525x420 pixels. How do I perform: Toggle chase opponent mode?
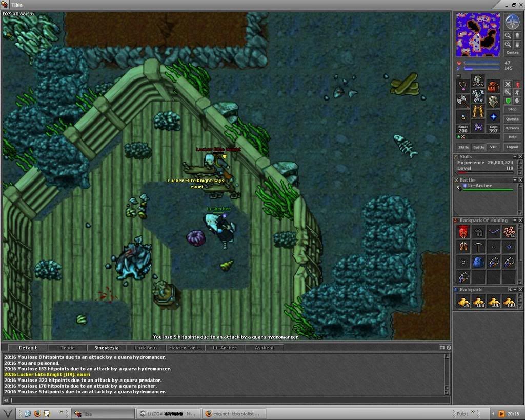pos(517,92)
